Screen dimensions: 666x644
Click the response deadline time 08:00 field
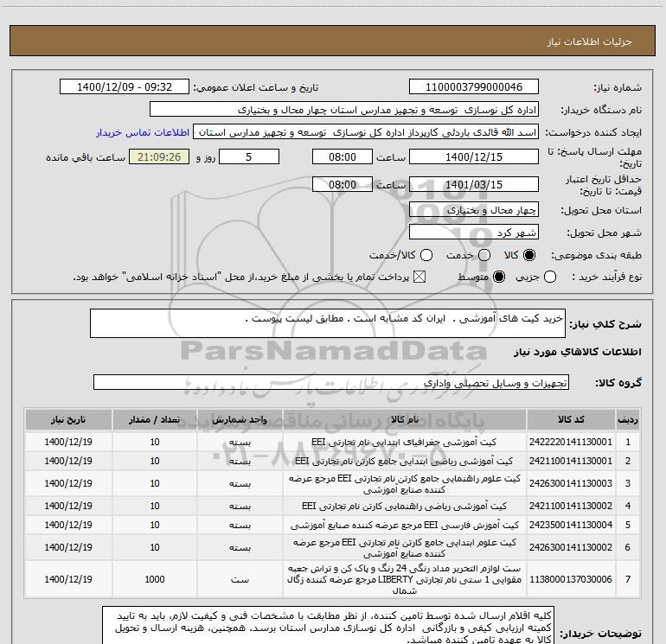pyautogui.click(x=343, y=156)
